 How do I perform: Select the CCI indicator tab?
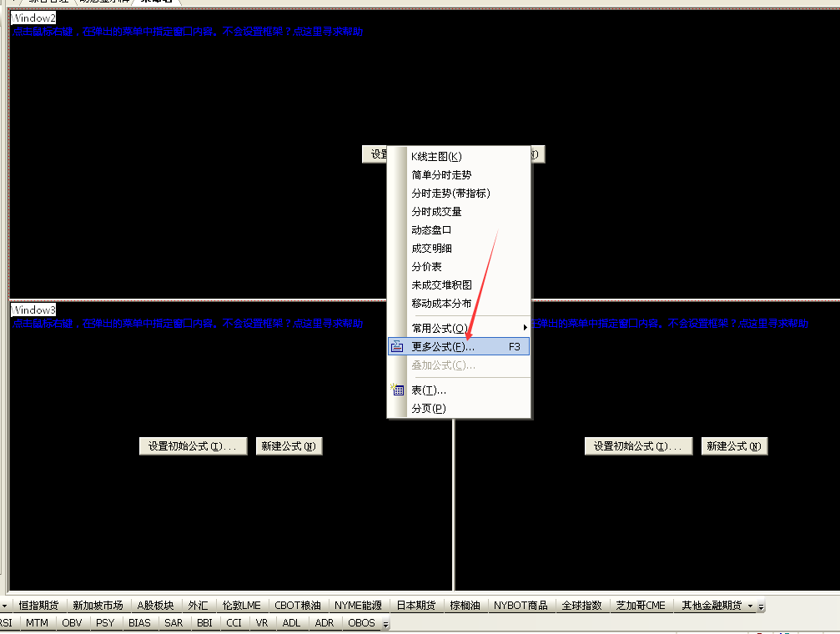[234, 623]
